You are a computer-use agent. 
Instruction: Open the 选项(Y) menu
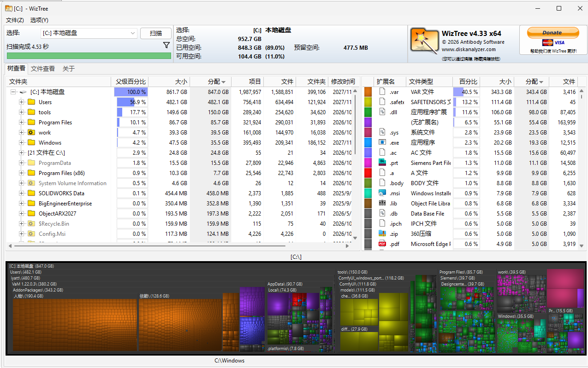pos(39,20)
